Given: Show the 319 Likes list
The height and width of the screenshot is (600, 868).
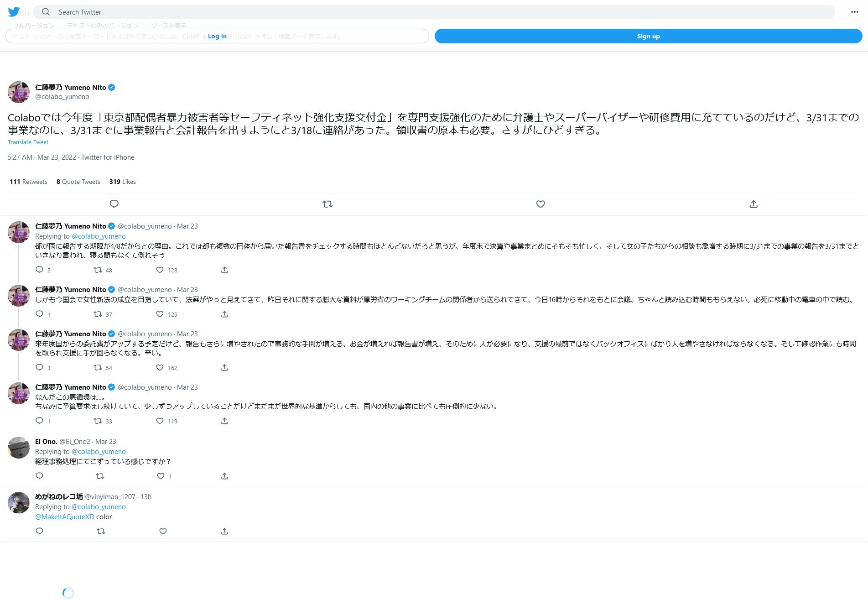Looking at the screenshot, I should (123, 182).
